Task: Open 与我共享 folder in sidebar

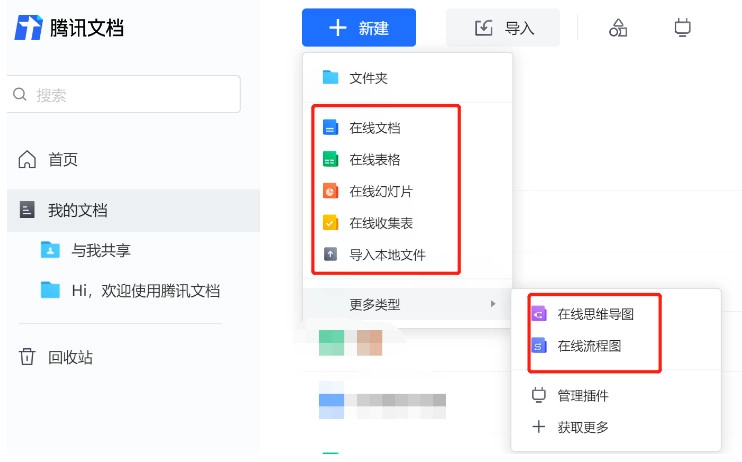Action: point(100,250)
